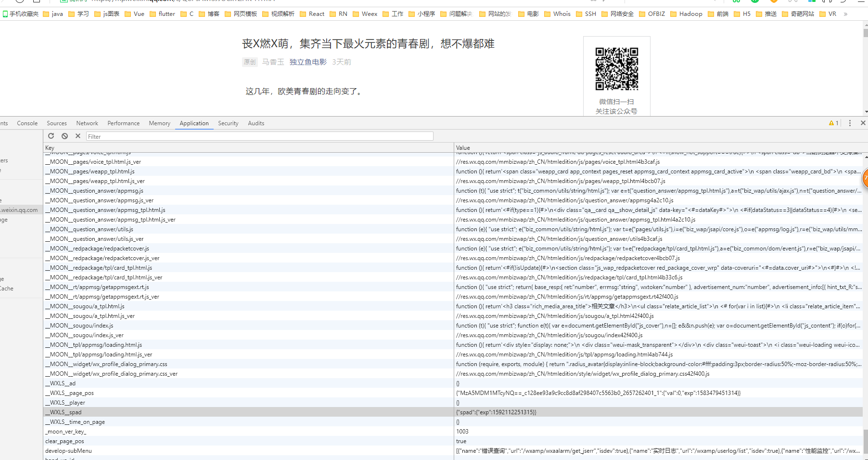
Task: Open the flutter bookmark folder
Action: (162, 14)
